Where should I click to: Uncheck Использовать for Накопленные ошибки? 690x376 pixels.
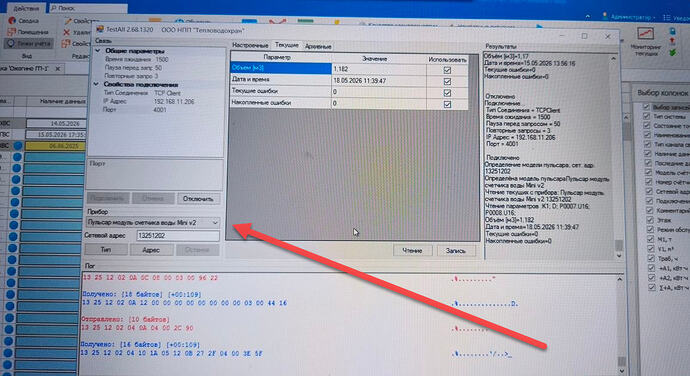pyautogui.click(x=447, y=104)
